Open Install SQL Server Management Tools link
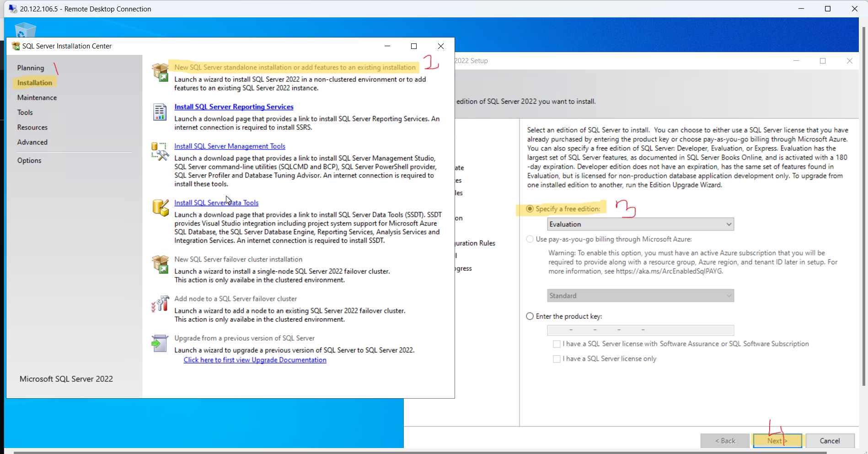Screen dimensions: 868x454 click(230, 146)
